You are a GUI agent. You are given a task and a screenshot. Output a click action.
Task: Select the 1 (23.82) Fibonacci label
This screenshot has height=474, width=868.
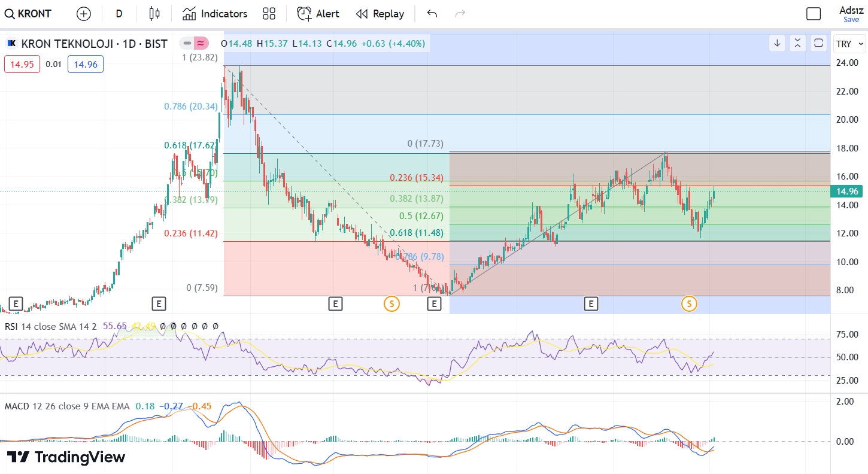[200, 57]
